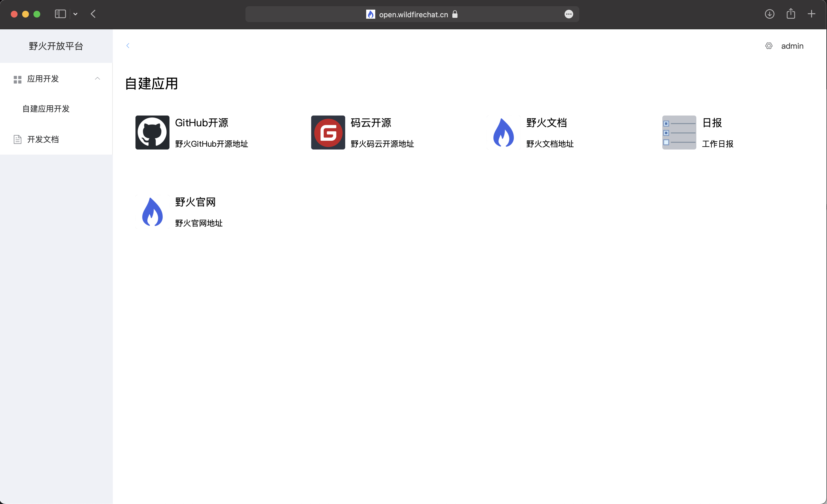Viewport: 827px width, 504px height.
Task: Open the 日报 checklist icon
Action: pos(679,133)
